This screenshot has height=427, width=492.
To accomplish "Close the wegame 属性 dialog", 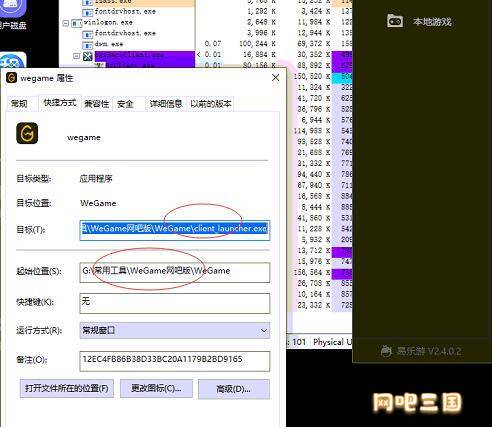I will [275, 78].
